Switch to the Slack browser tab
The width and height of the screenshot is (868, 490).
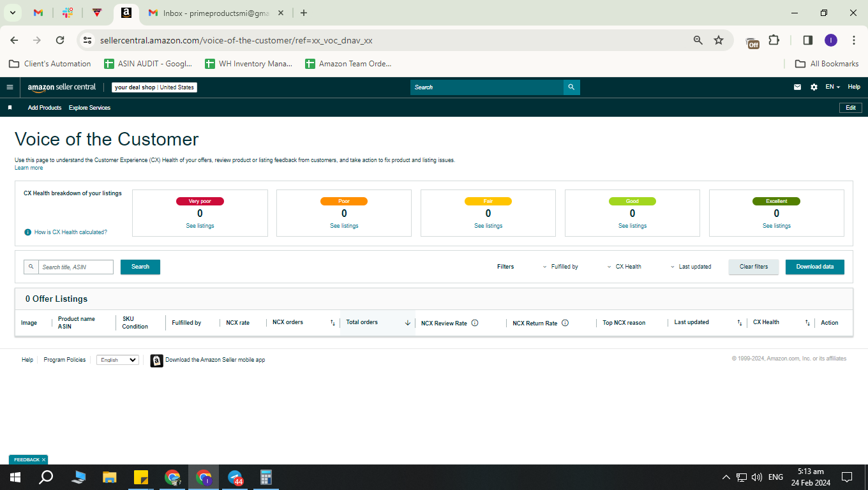tap(68, 13)
